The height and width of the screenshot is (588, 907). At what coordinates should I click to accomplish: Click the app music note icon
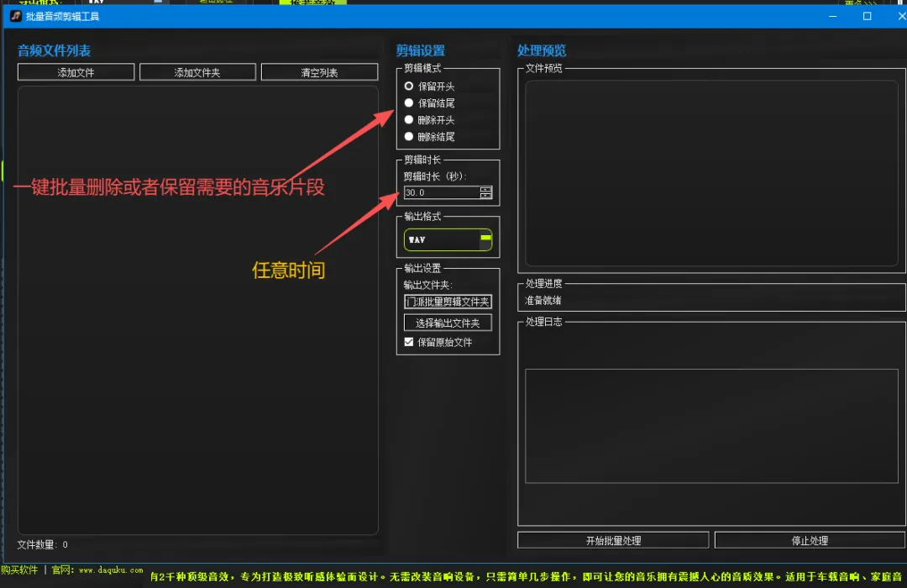(16, 16)
